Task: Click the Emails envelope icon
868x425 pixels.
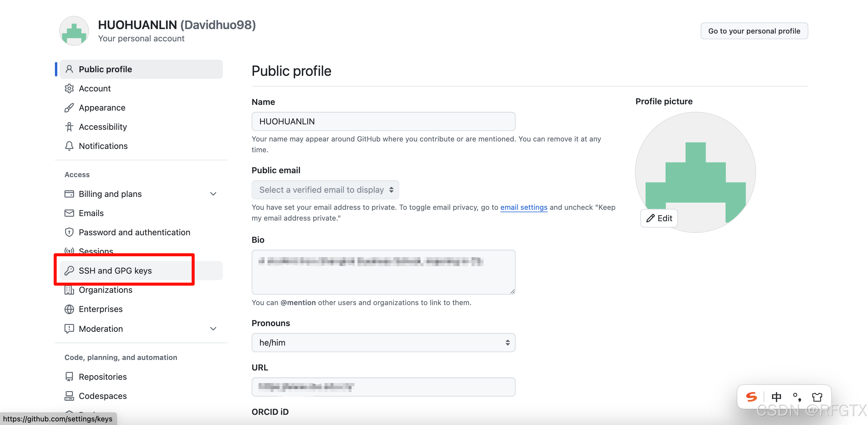Action: click(x=69, y=213)
